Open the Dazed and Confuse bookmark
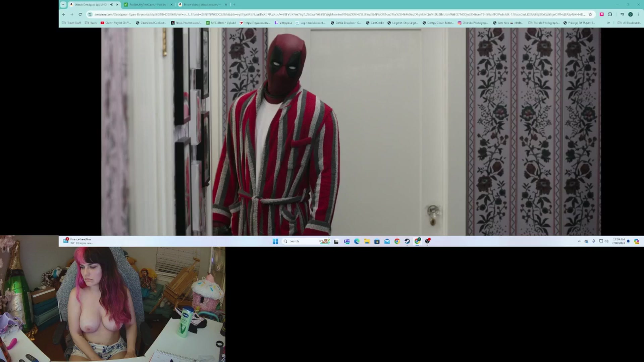644x362 pixels. 151,23
